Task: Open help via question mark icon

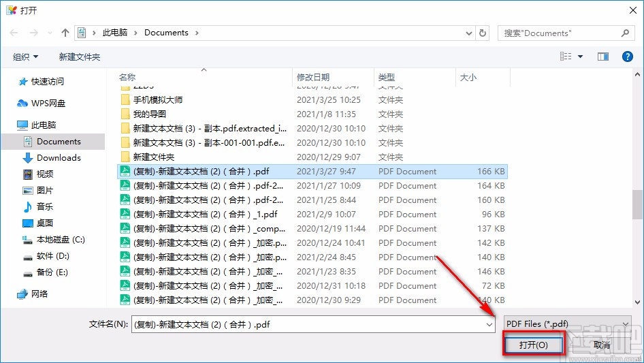Action: coord(627,57)
